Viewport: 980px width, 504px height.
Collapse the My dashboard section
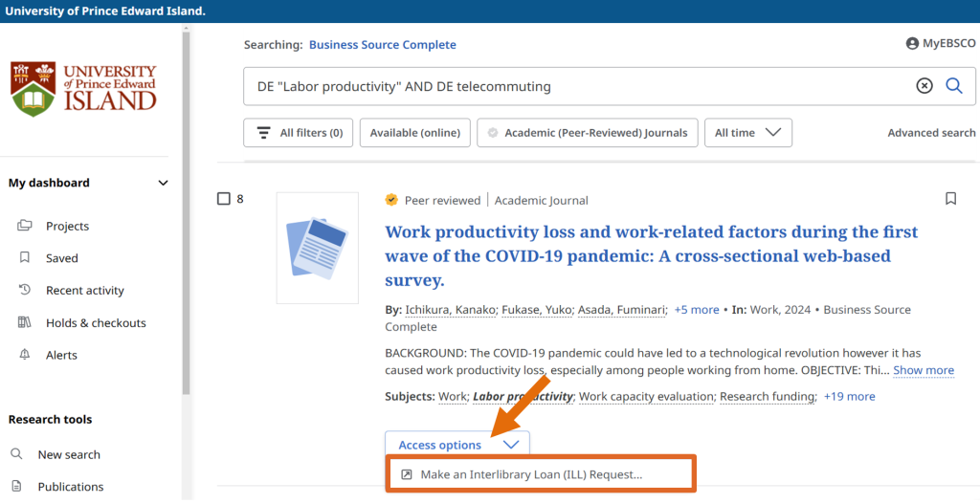click(163, 183)
